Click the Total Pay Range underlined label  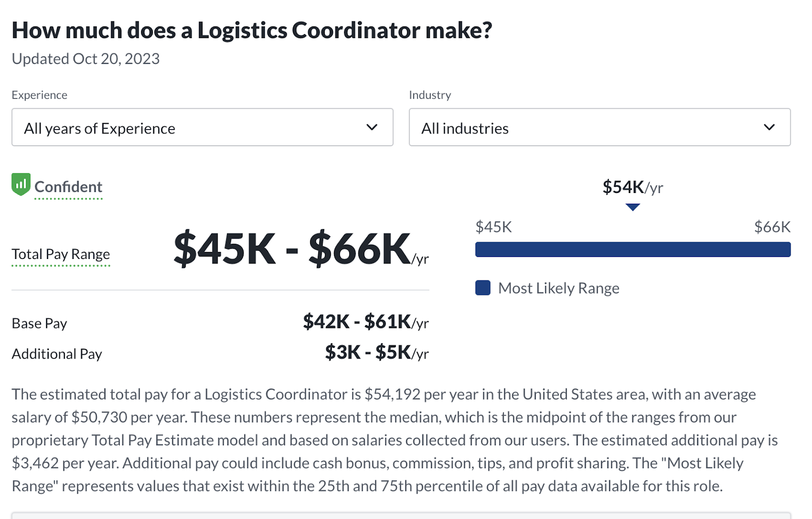click(61, 254)
